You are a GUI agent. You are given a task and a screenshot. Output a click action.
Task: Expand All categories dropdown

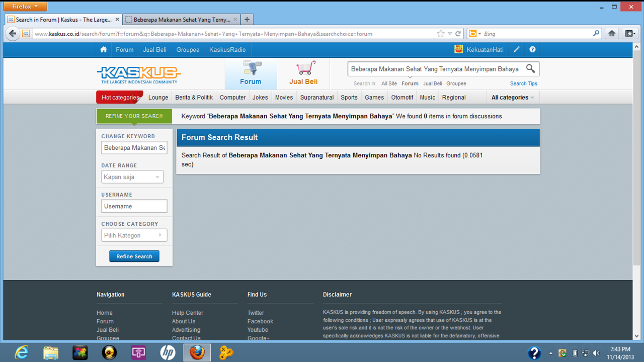click(x=513, y=98)
